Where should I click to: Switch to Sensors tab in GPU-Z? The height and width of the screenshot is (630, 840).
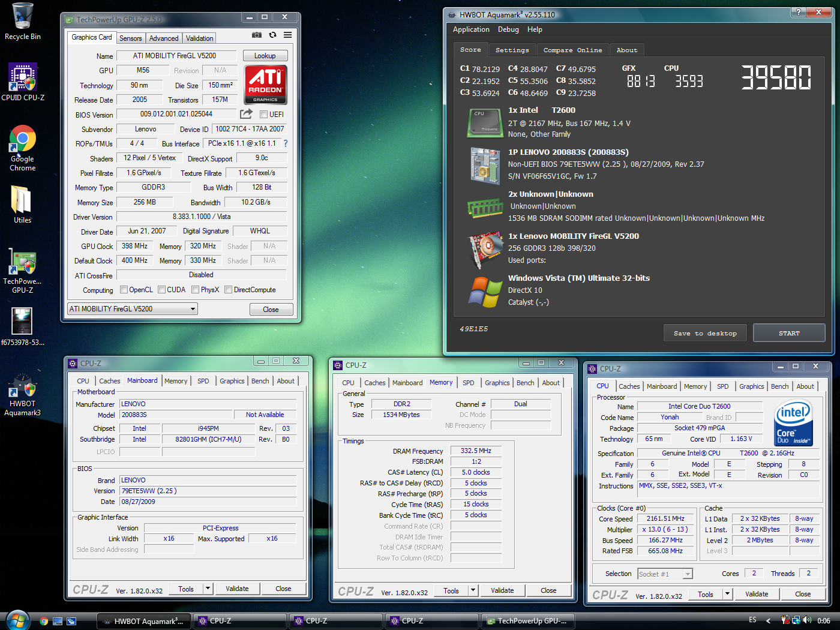tap(130, 38)
